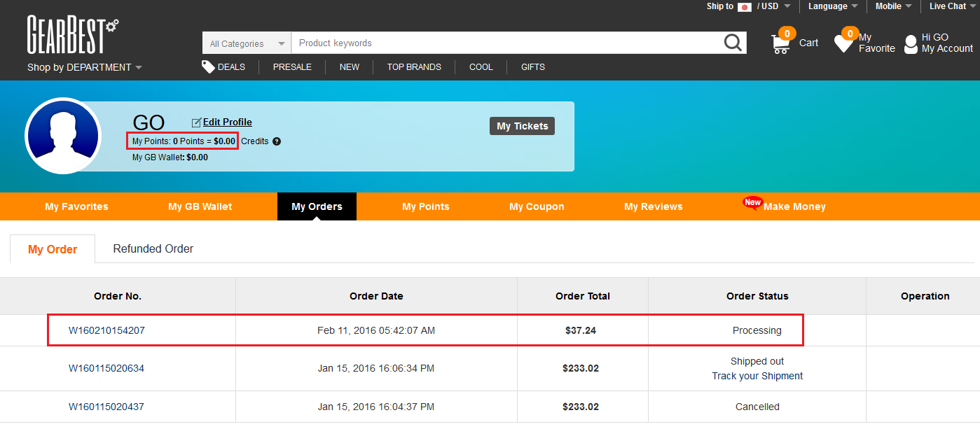
Task: Click Track your Shipment link
Action: coord(757,376)
